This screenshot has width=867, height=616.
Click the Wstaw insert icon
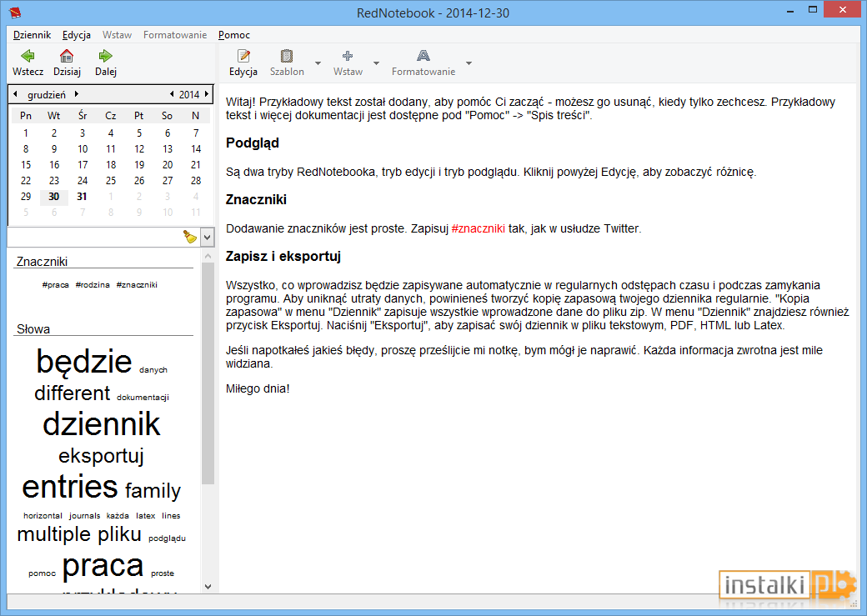(348, 56)
